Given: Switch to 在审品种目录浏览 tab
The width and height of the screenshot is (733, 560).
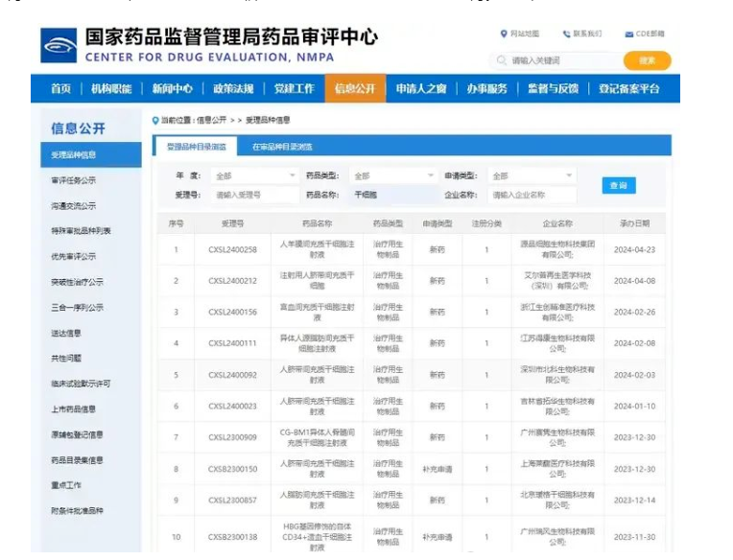Looking at the screenshot, I should pyautogui.click(x=282, y=147).
